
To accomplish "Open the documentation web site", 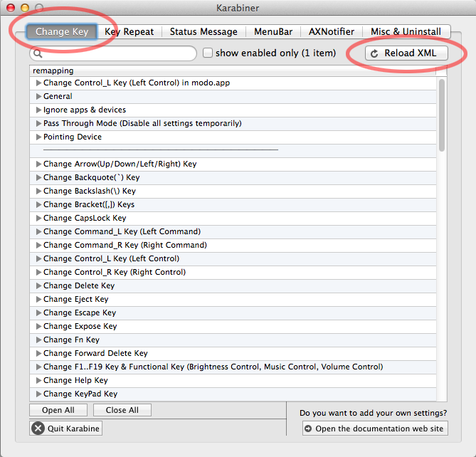I will point(375,428).
